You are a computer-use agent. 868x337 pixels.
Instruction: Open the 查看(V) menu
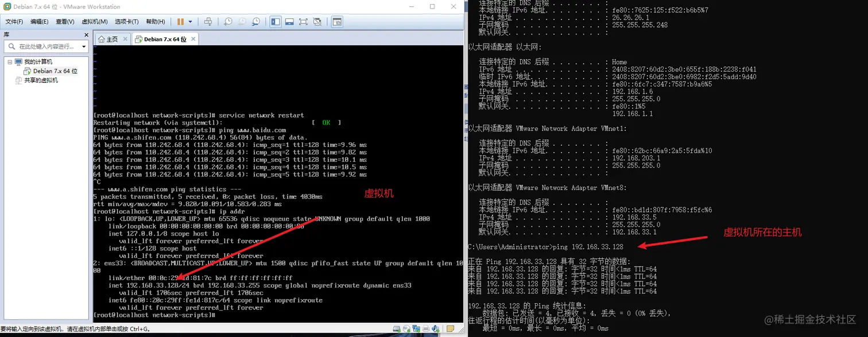point(65,22)
